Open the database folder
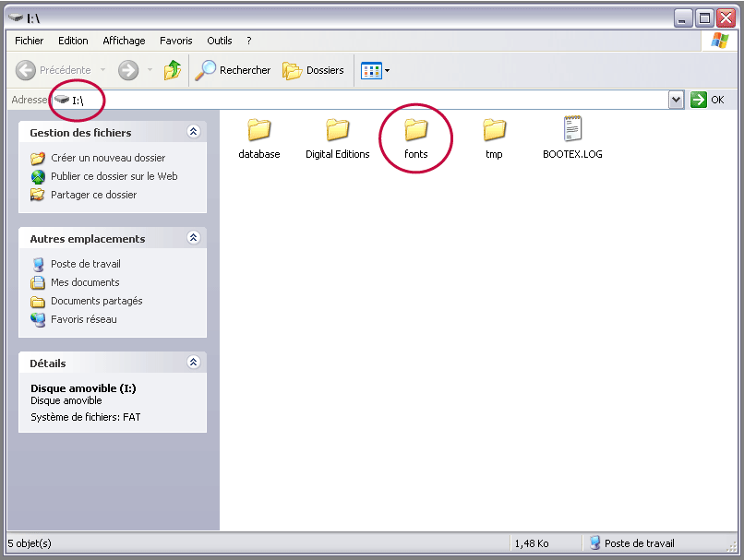This screenshot has width=744, height=560. coord(259,138)
